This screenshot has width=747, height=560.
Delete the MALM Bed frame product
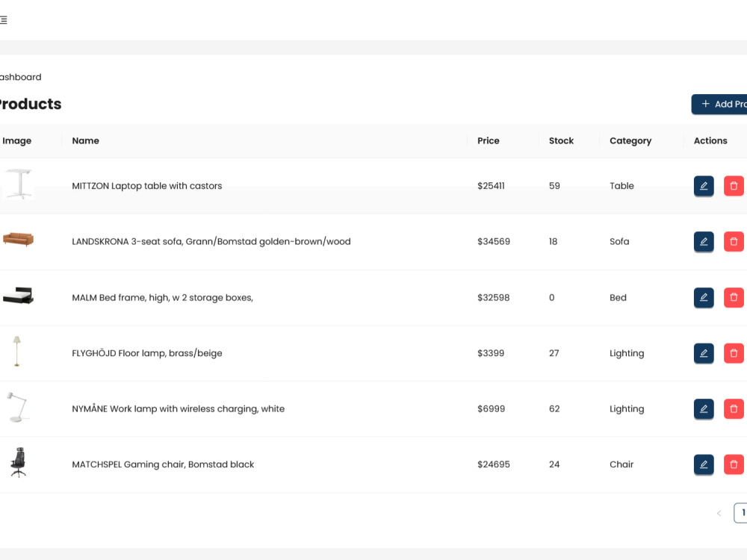click(x=734, y=298)
